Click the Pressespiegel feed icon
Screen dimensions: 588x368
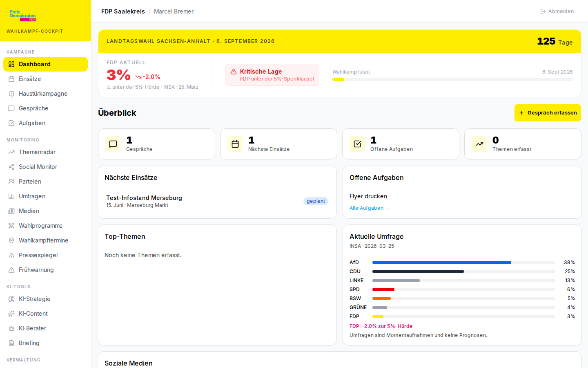[11, 255]
